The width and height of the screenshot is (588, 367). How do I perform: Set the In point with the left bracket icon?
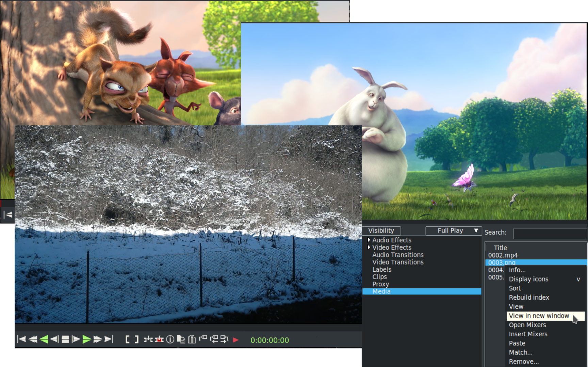(x=128, y=339)
